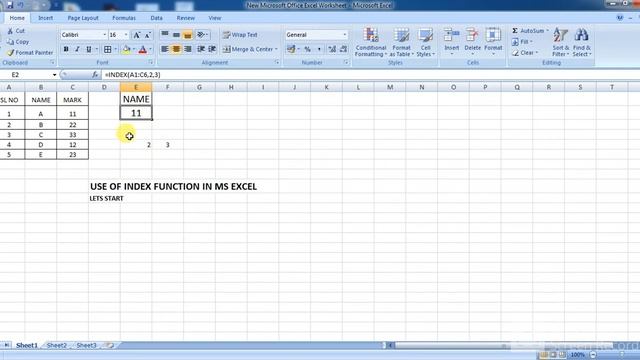Click the Accounting Number Format icon
This screenshot has height=360, width=640.
[291, 49]
